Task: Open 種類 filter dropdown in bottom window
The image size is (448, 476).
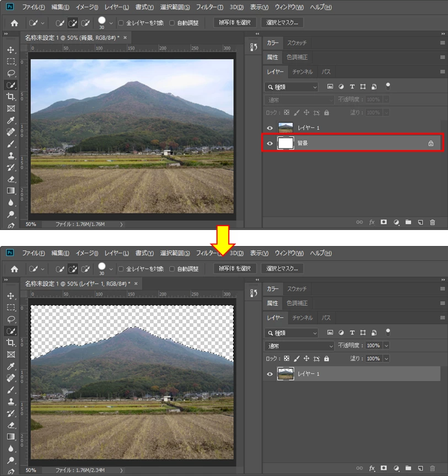Action: [x=291, y=333]
